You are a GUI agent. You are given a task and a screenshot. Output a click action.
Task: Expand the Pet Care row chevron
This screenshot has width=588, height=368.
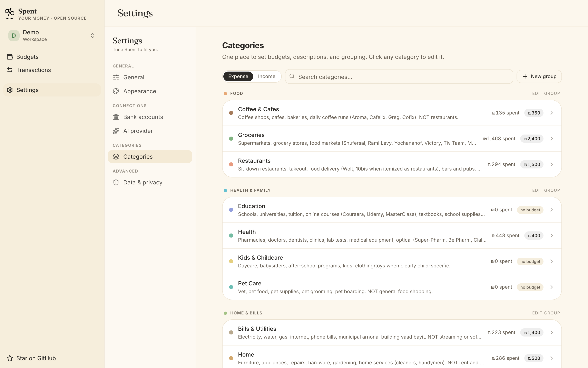click(x=551, y=287)
